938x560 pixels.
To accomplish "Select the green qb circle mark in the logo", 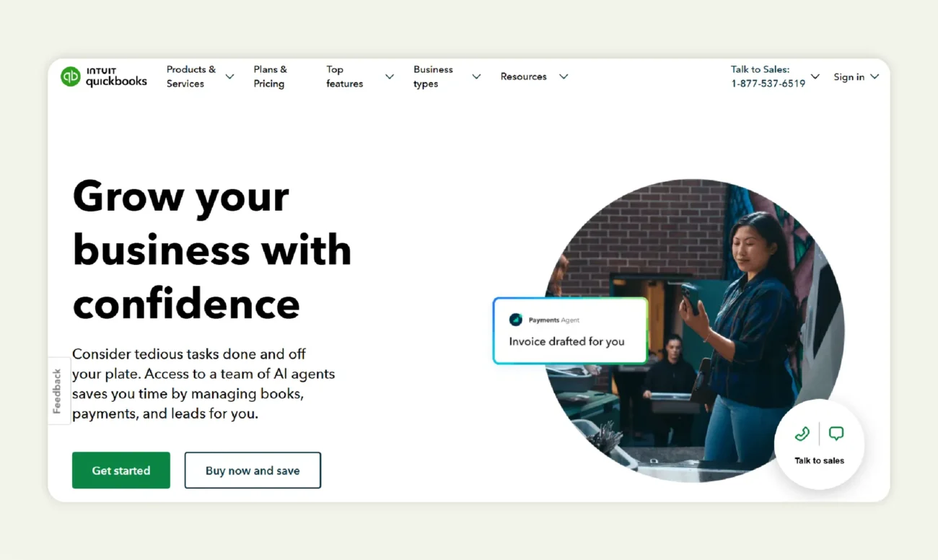I will (70, 76).
